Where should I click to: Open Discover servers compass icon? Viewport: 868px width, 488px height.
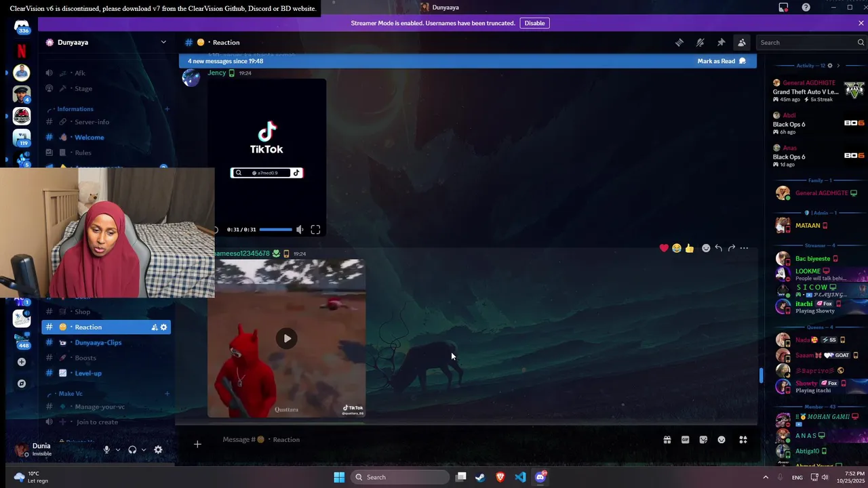pyautogui.click(x=22, y=384)
